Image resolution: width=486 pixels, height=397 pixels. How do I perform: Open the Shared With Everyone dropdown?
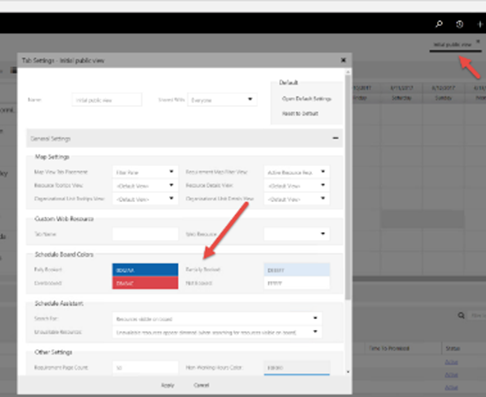click(x=222, y=100)
